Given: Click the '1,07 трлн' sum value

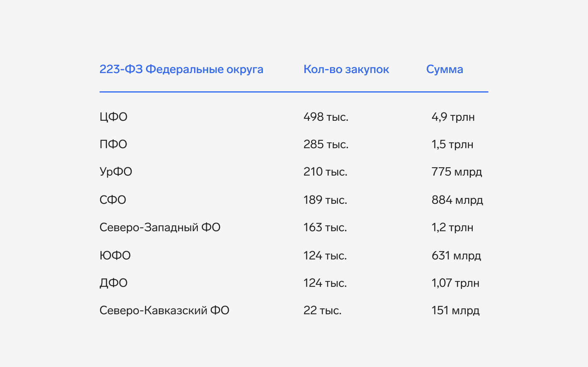Looking at the screenshot, I should coord(455,283).
